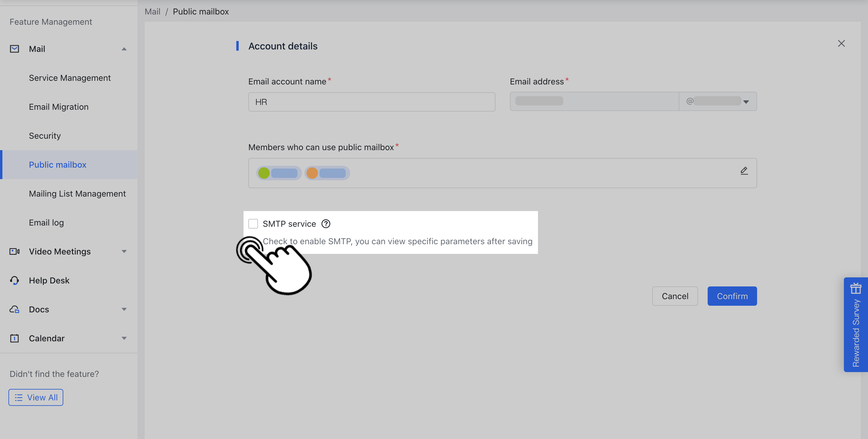Expand the Video Meetings section
The image size is (868, 439).
(124, 251)
